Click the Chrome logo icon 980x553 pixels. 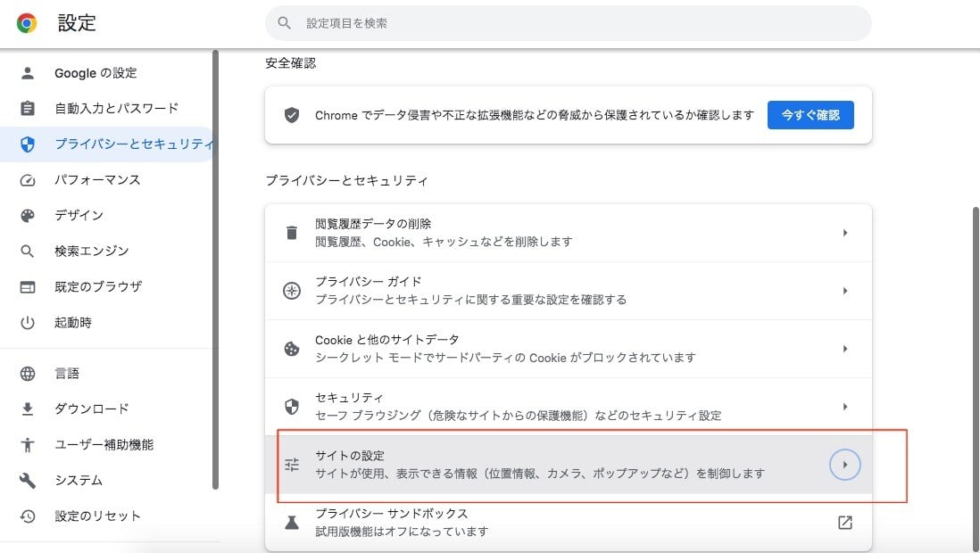tap(26, 23)
